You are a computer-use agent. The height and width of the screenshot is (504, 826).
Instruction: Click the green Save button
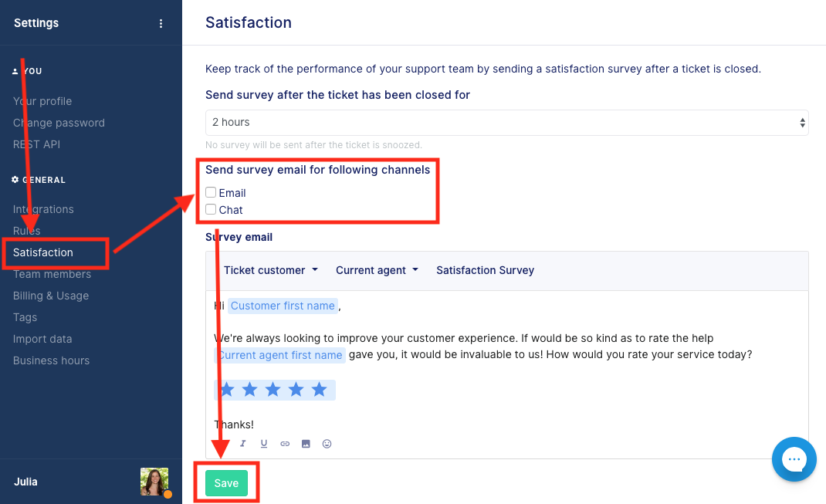tap(226, 483)
